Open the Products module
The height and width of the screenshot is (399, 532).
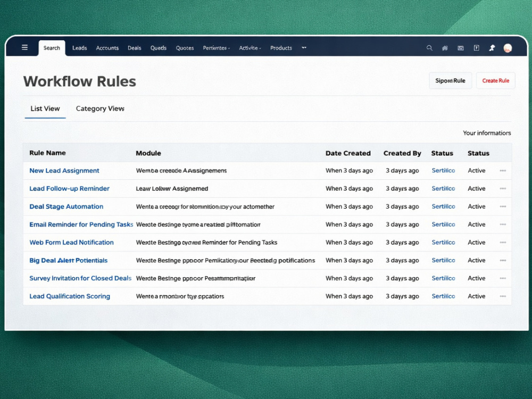[x=281, y=48]
